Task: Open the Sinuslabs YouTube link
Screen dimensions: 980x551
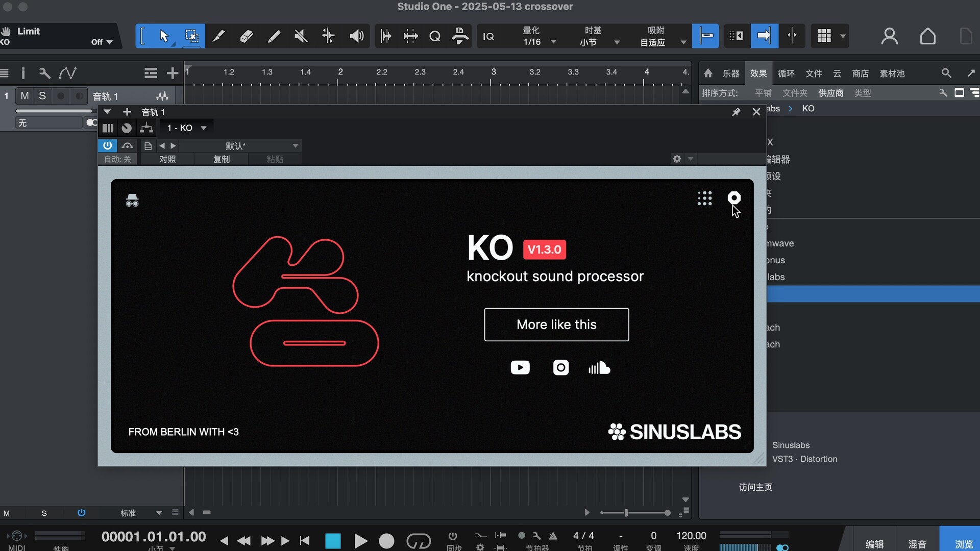Action: [x=520, y=367]
